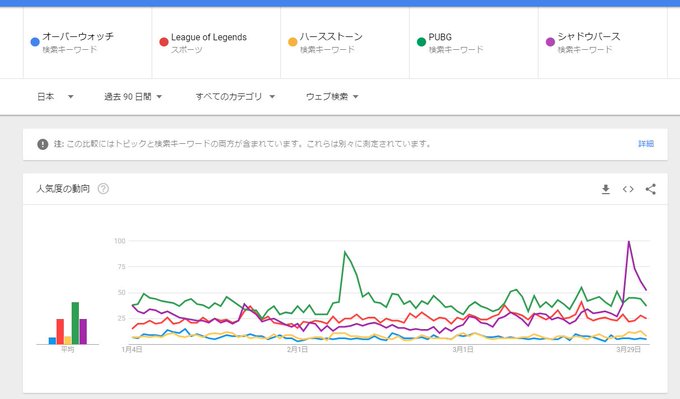Share the interest over time chart
This screenshot has width=680, height=399.
coord(651,189)
